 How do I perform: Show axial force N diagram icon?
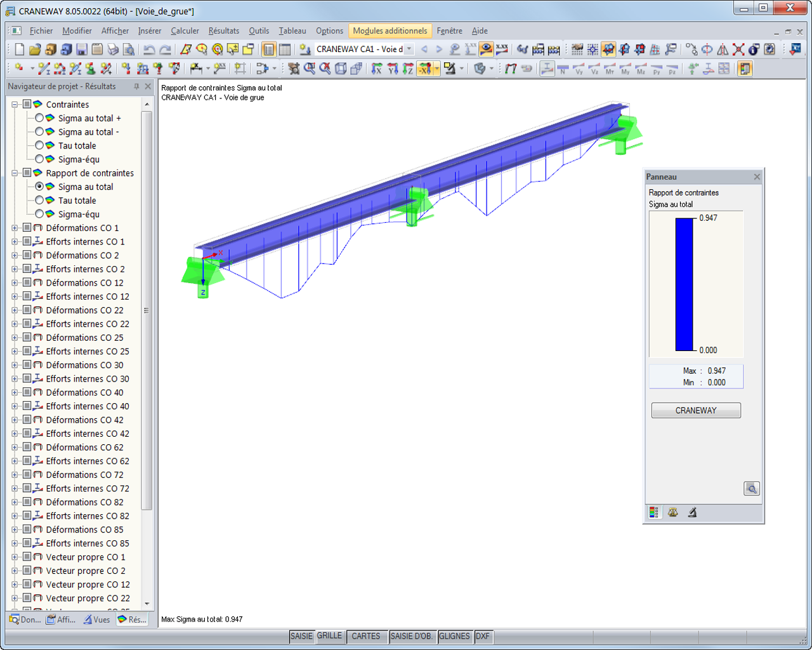pos(563,69)
